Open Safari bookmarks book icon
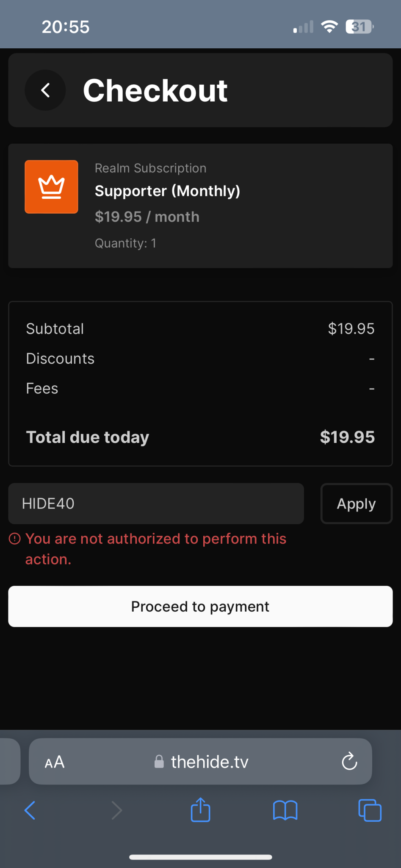Screen dimensions: 401x868 point(285,811)
